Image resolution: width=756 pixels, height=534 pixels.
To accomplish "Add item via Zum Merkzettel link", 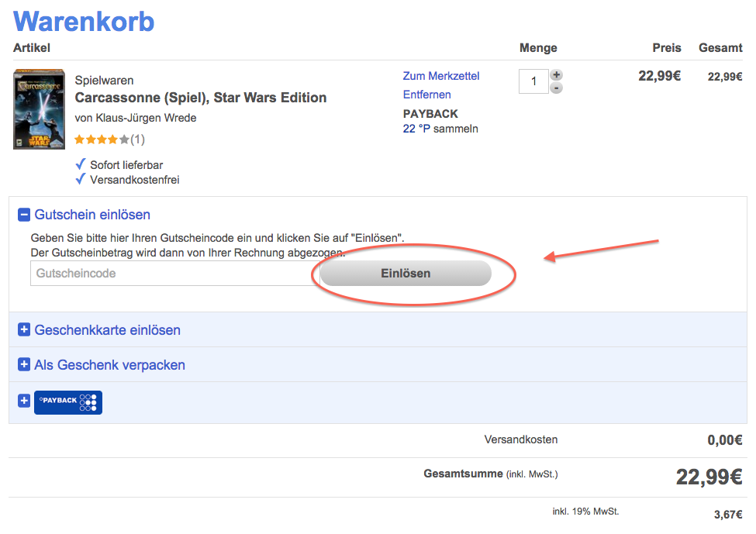I will tap(441, 76).
